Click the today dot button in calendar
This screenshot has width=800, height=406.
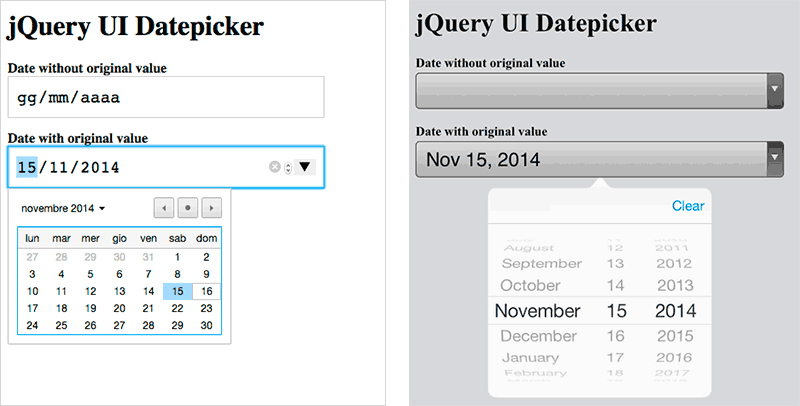(188, 208)
